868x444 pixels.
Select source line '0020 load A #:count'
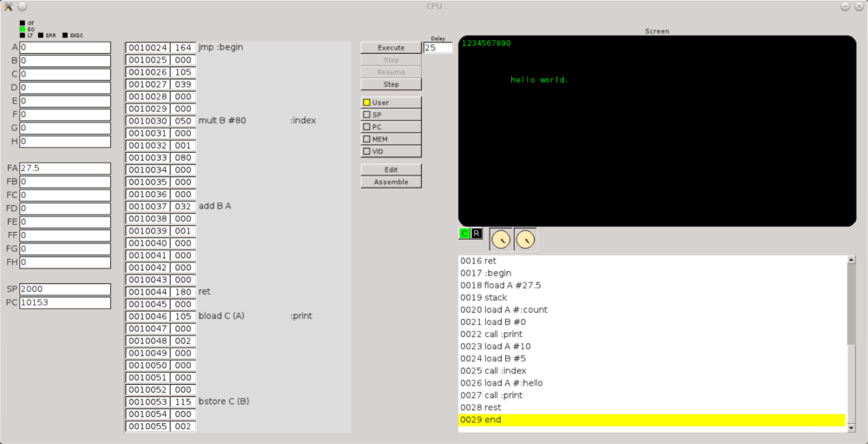(652, 310)
